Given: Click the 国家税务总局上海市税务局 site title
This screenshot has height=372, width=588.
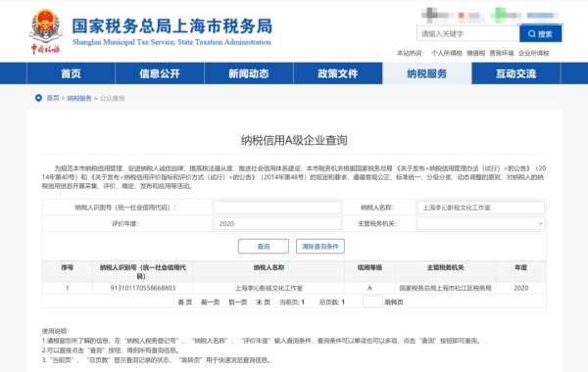Looking at the screenshot, I should (x=172, y=25).
